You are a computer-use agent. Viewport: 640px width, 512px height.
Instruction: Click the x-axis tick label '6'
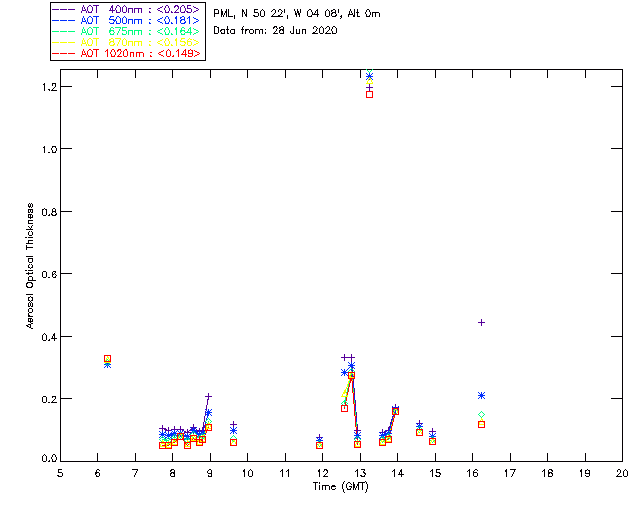tap(98, 473)
